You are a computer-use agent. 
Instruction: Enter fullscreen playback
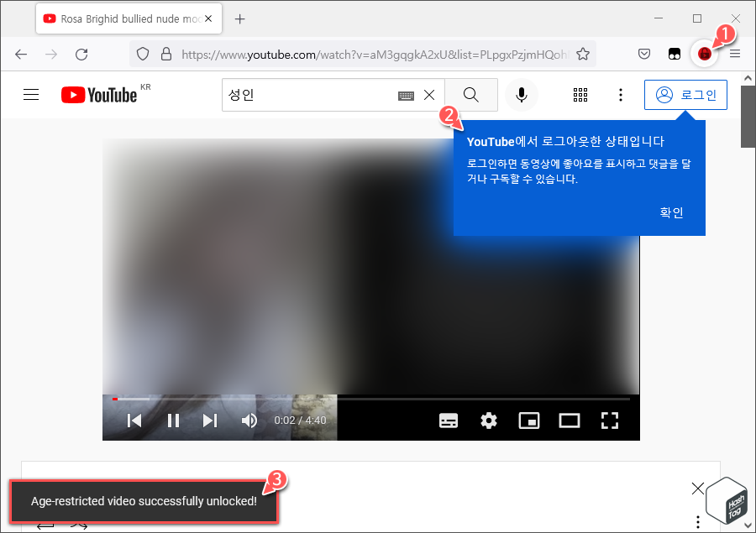610,421
